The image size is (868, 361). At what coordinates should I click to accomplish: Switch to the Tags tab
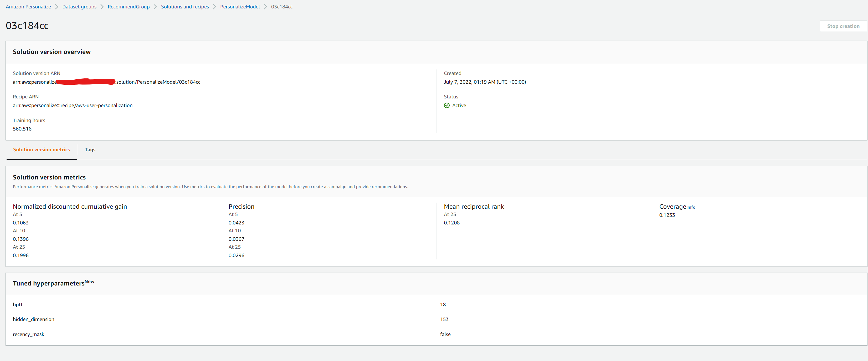pos(90,149)
